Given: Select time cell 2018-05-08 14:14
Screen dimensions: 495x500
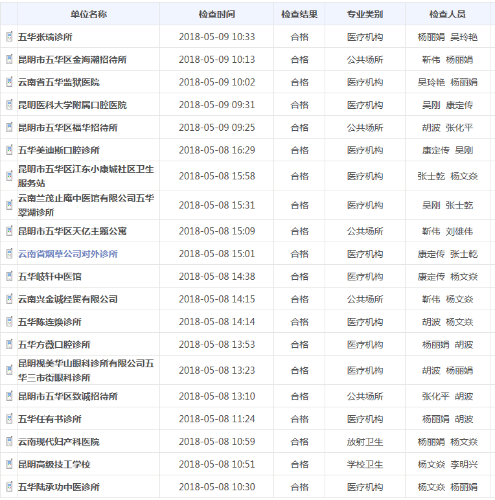Looking at the screenshot, I should tap(217, 322).
